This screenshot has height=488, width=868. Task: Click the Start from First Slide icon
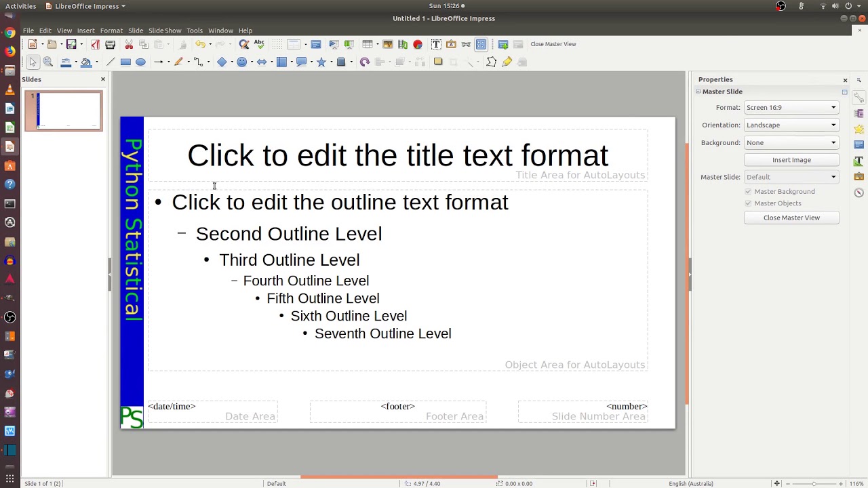tap(334, 44)
